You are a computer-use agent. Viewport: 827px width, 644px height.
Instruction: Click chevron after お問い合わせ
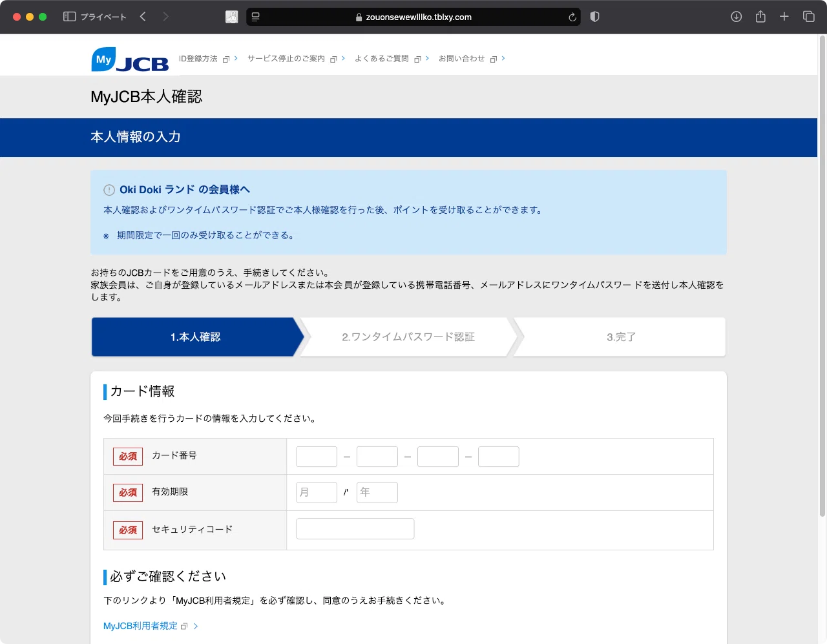tap(503, 59)
